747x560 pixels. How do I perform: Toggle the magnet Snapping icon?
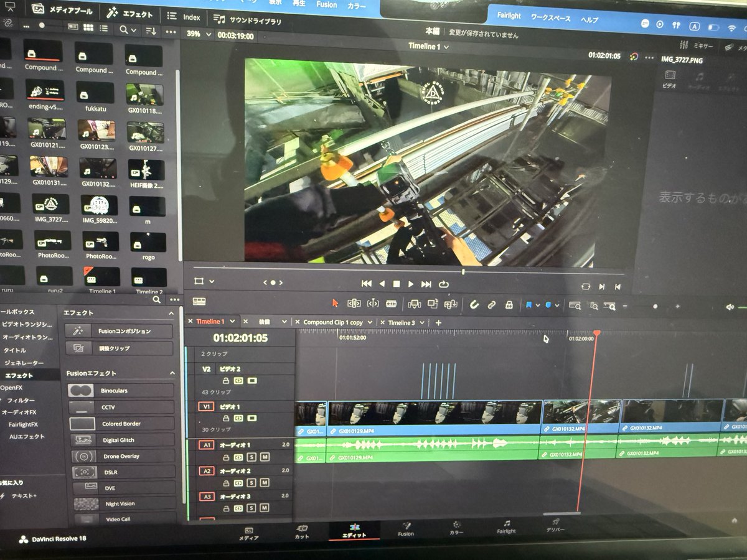tap(474, 304)
